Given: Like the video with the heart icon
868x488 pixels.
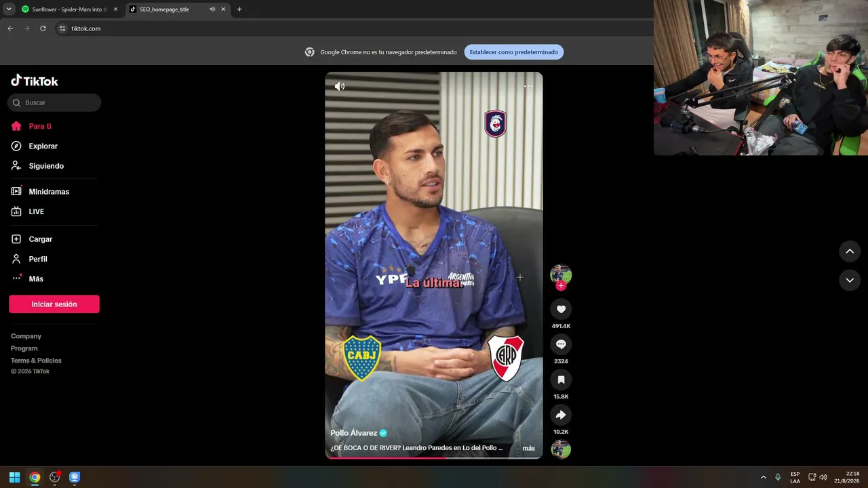Looking at the screenshot, I should (561, 309).
